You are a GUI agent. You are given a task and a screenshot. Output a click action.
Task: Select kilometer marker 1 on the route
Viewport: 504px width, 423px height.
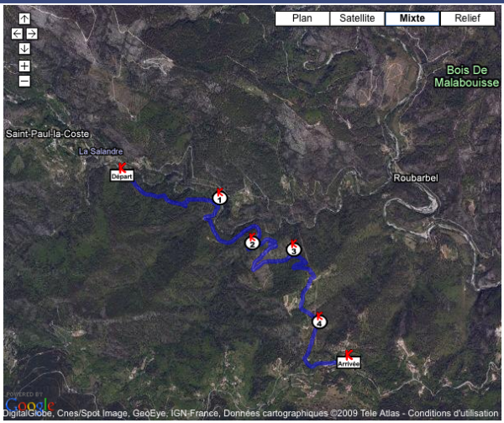pos(220,198)
